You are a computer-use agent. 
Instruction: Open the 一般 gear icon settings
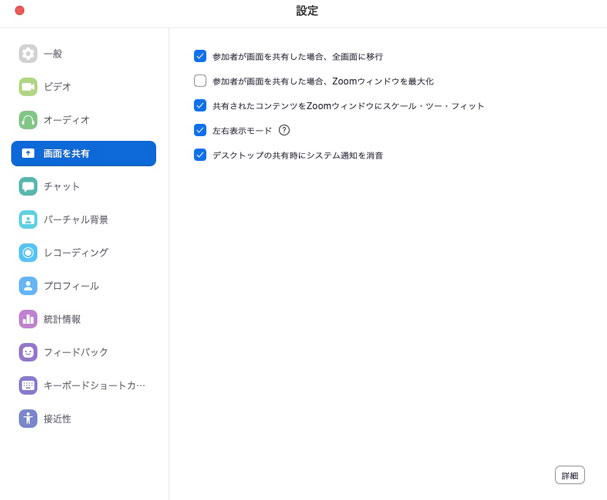pyautogui.click(x=28, y=53)
